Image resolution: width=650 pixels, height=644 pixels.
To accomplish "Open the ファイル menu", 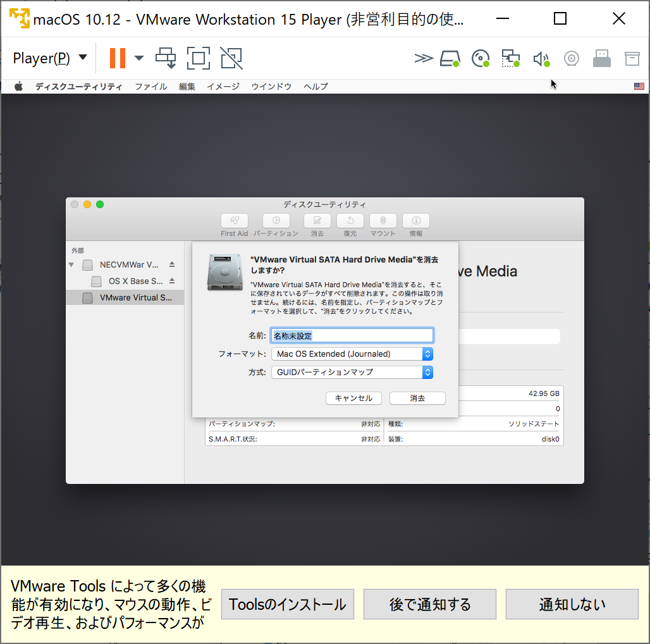I will (x=151, y=86).
